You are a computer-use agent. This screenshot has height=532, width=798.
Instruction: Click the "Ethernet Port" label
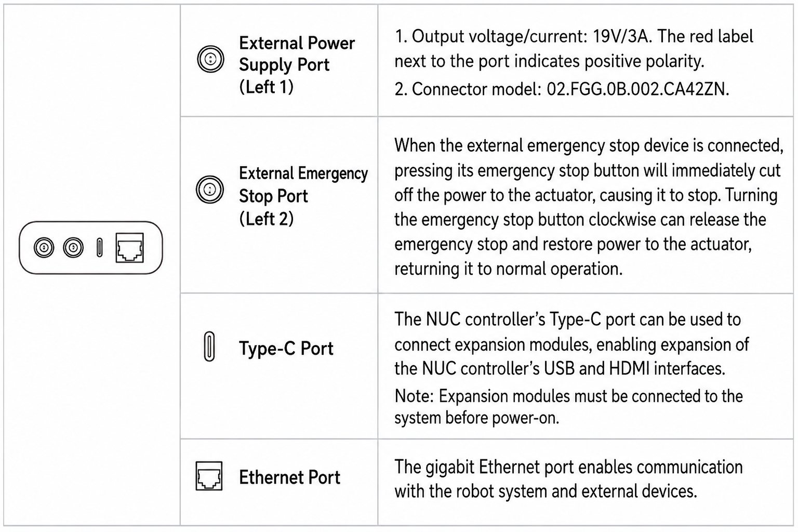[289, 477]
